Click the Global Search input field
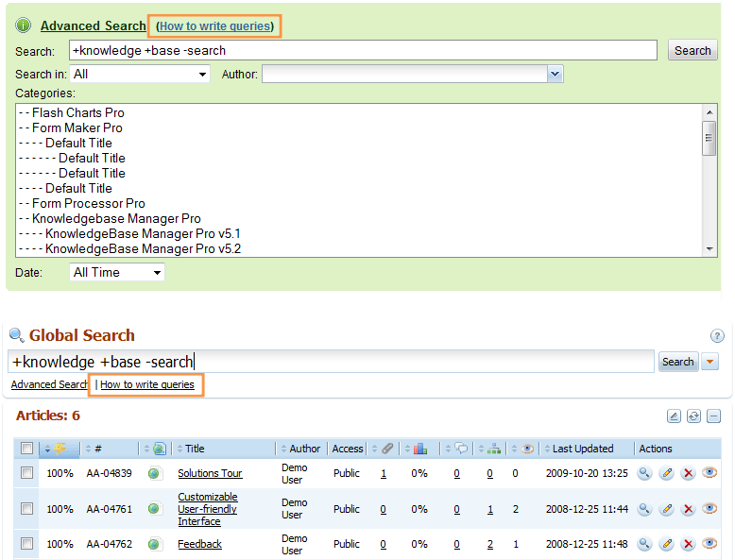735x560 pixels. 331,362
